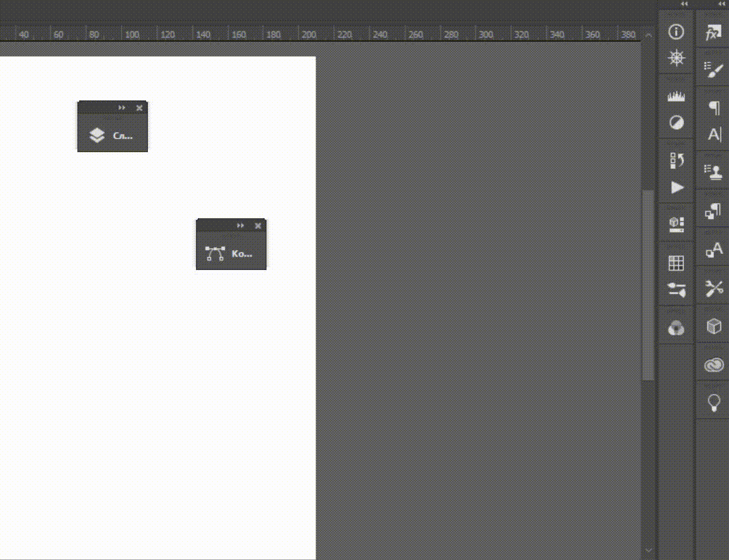Open the Paragraph pilcrow panel icon
Viewport: 729px width, 560px height.
(714, 108)
